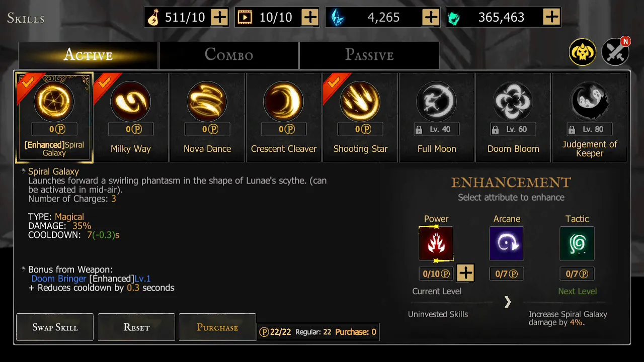Add more potions with plus button
This screenshot has height=362, width=644.
pyautogui.click(x=219, y=18)
